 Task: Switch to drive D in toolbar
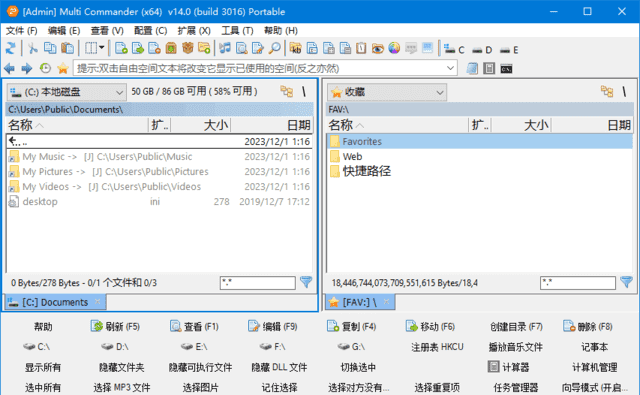point(482,50)
